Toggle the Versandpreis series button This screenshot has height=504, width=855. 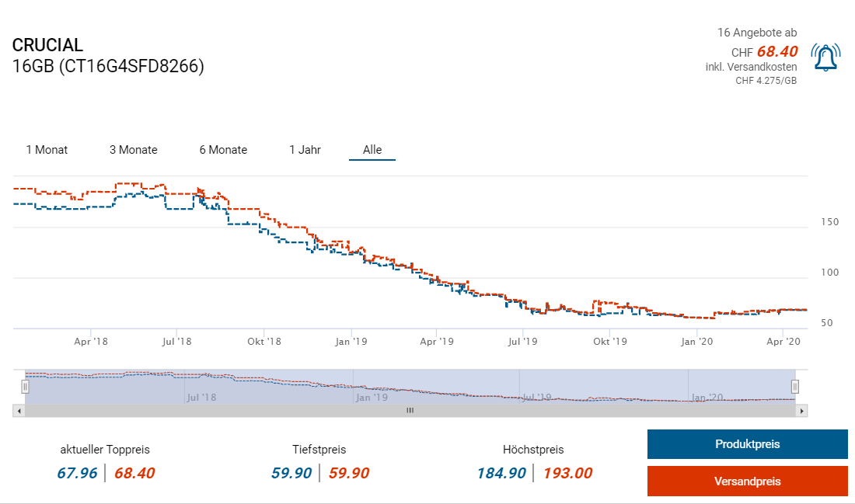748,481
